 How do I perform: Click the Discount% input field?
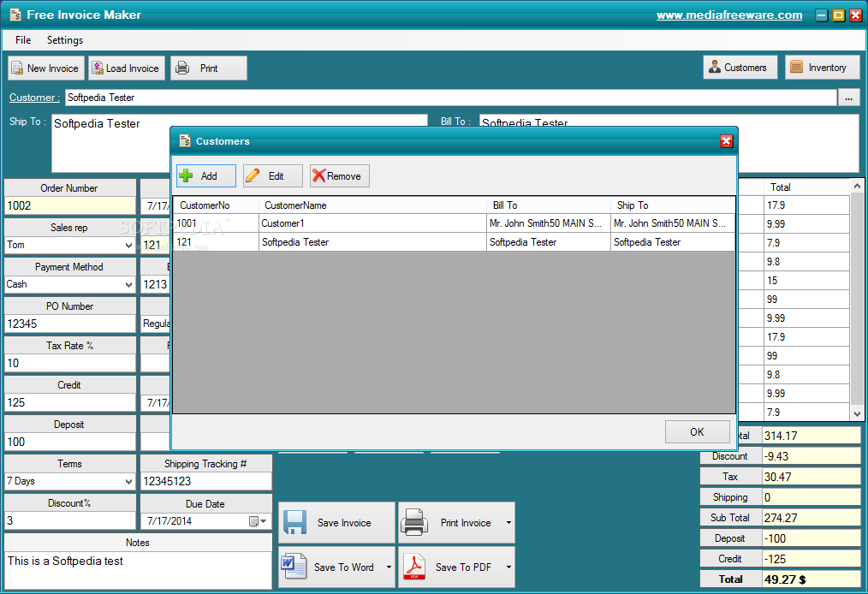point(69,521)
